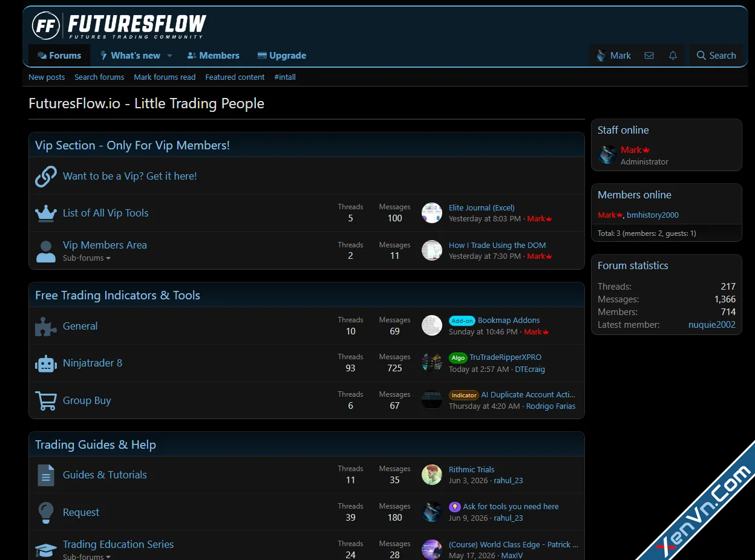Open the #intall link
The image size is (755, 560).
pyautogui.click(x=285, y=77)
